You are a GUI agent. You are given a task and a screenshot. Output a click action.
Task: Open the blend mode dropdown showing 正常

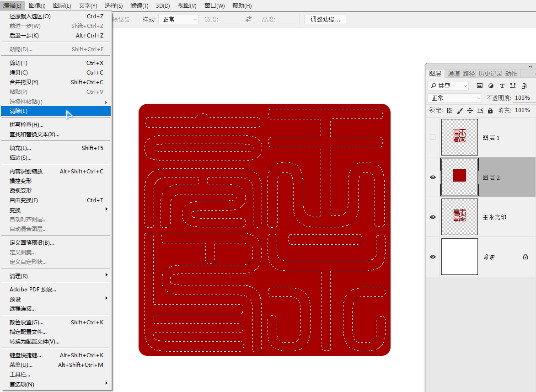[454, 97]
